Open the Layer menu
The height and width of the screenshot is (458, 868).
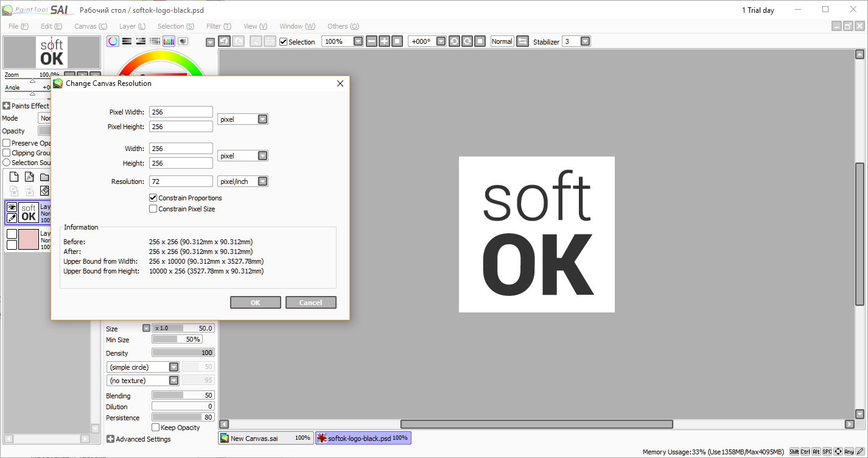tap(132, 26)
